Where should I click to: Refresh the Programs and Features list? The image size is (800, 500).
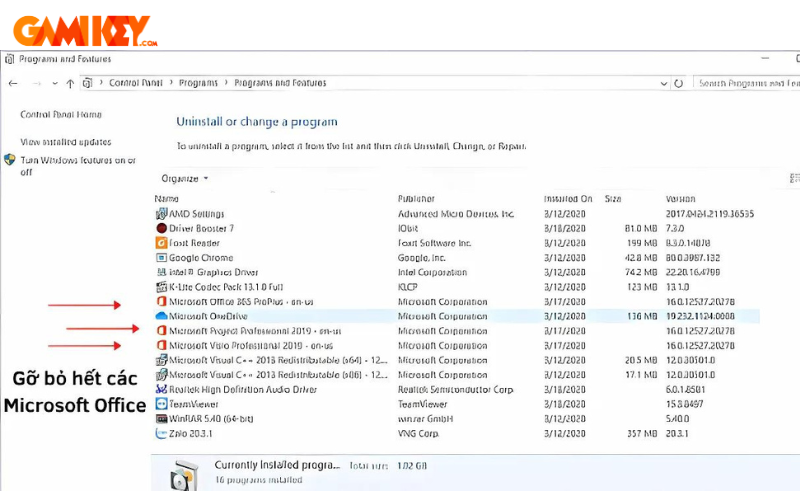coord(679,83)
